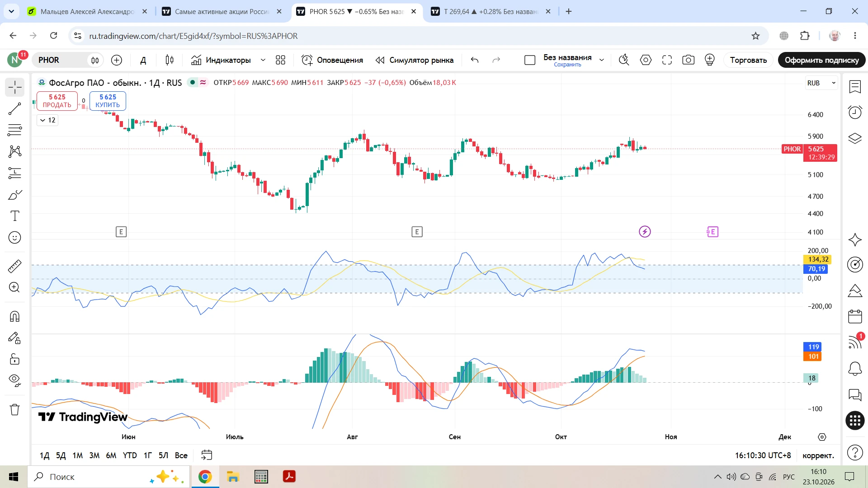This screenshot has height=488, width=868.
Task: Toggle the layout checkbox beside 'Без названия'
Action: (x=530, y=60)
